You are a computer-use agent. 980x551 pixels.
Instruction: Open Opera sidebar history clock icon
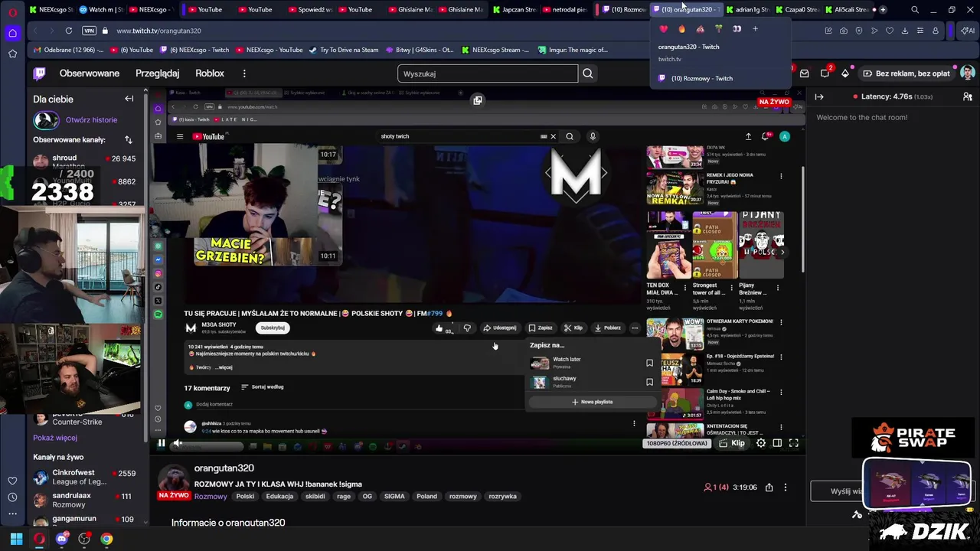[x=12, y=497]
